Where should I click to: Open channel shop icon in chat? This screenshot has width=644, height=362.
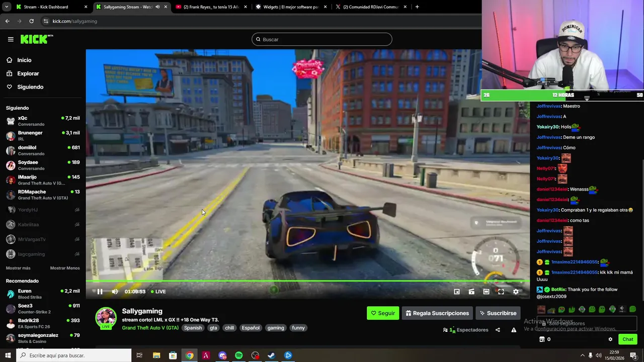tap(542, 339)
